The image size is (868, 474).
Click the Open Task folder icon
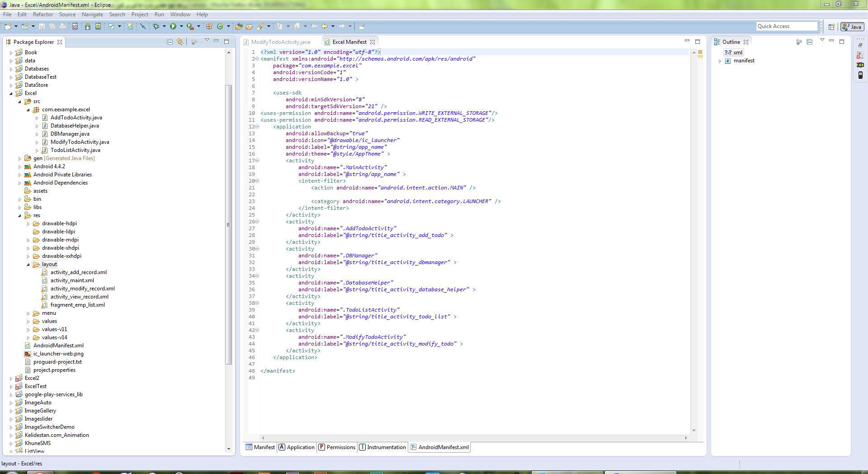[x=249, y=26]
